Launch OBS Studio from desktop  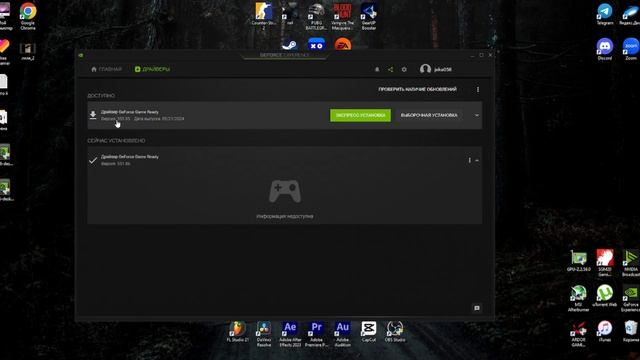395,331
